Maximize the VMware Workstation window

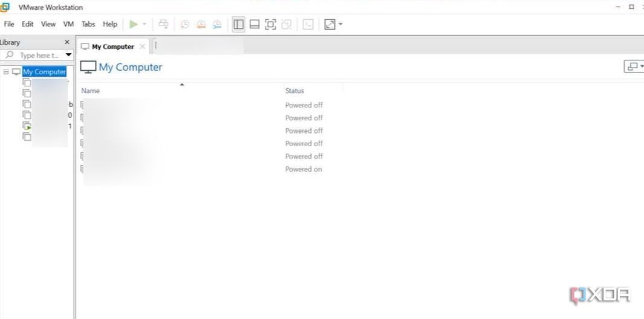[x=632, y=7]
